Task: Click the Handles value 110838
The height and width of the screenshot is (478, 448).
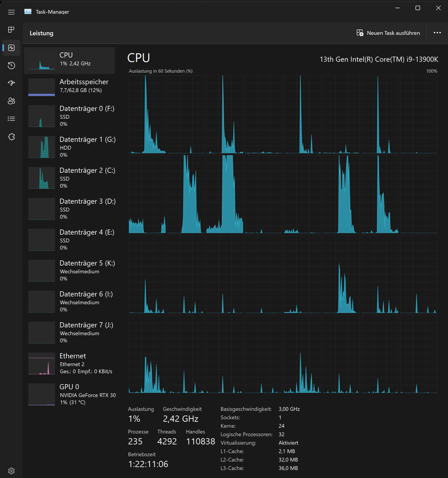Action: coord(201,441)
